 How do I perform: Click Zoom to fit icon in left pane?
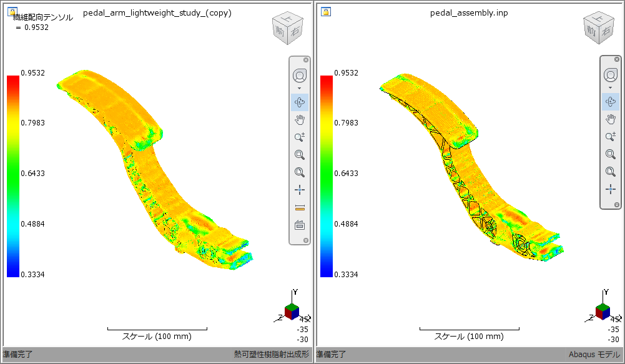coord(300,172)
